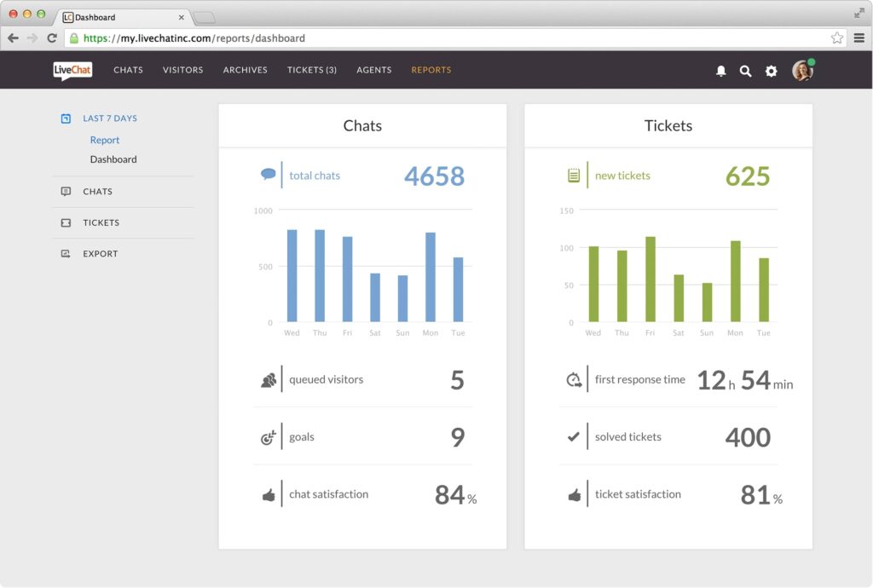Click the thumbs-up icon beside chat satisfaction
This screenshot has height=588, width=873.
pyautogui.click(x=269, y=493)
